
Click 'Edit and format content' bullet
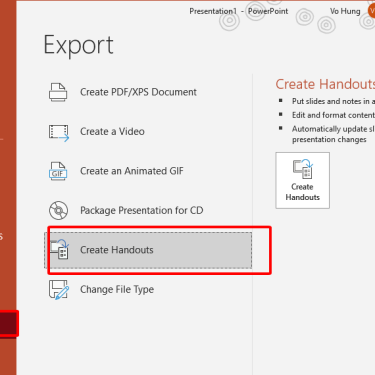333,115
